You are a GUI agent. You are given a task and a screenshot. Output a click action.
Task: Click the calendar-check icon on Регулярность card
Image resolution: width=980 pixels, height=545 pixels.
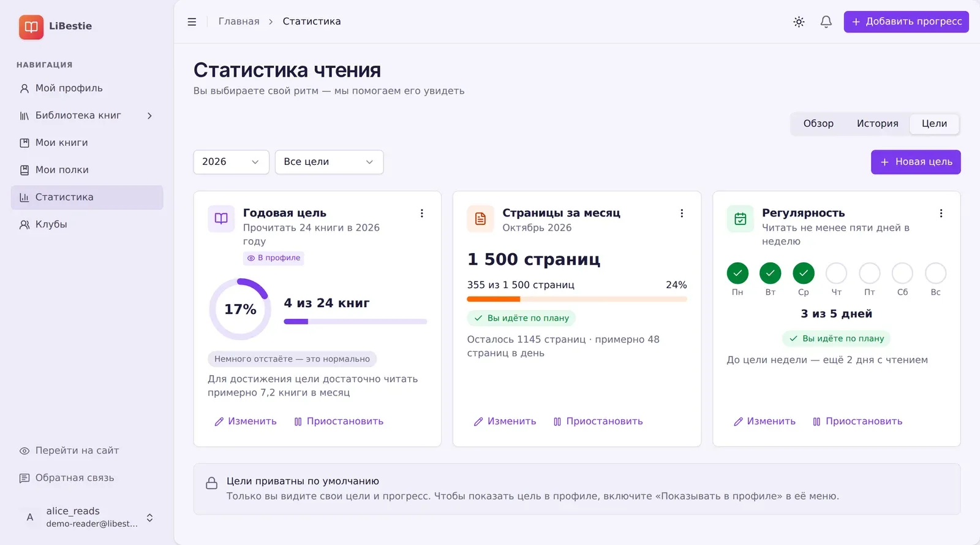click(740, 219)
